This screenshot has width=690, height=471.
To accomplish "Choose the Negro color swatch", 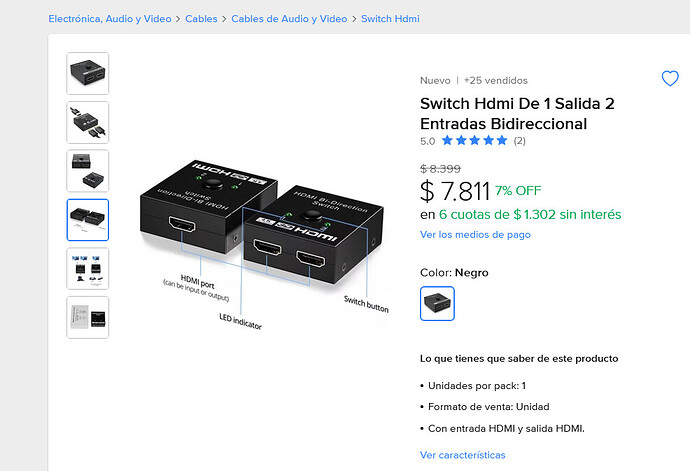I will (x=437, y=303).
